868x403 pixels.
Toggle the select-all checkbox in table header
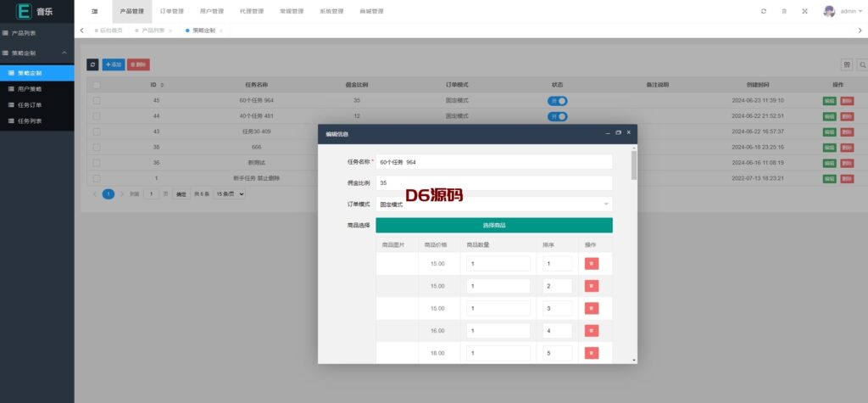[x=97, y=85]
